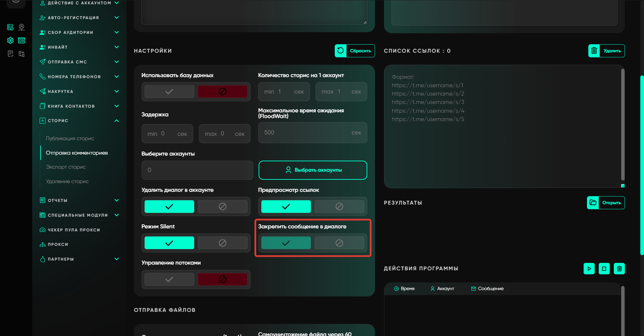Enable Закрепить сообщение в диалоге checkmark
This screenshot has width=644, height=336.
coord(286,243)
